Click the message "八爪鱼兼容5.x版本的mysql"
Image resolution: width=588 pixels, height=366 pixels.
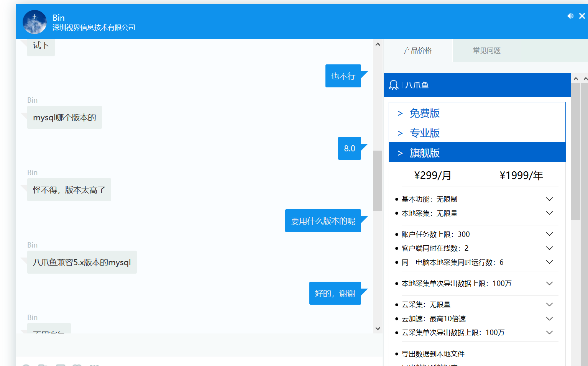[x=82, y=262]
